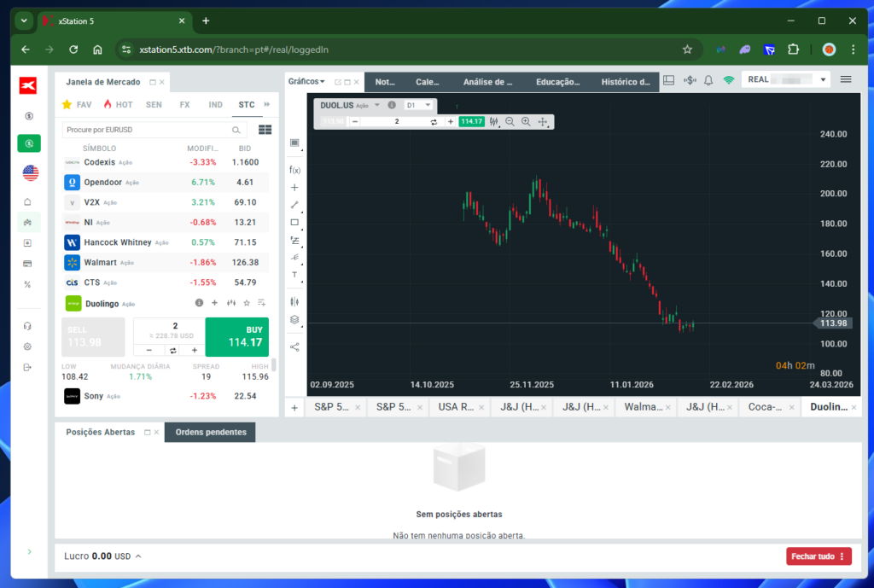Click the chart share icon

(294, 346)
